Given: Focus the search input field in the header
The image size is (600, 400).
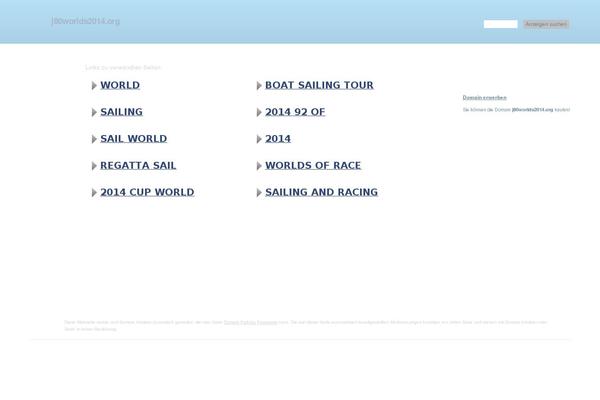Looking at the screenshot, I should coord(501,24).
